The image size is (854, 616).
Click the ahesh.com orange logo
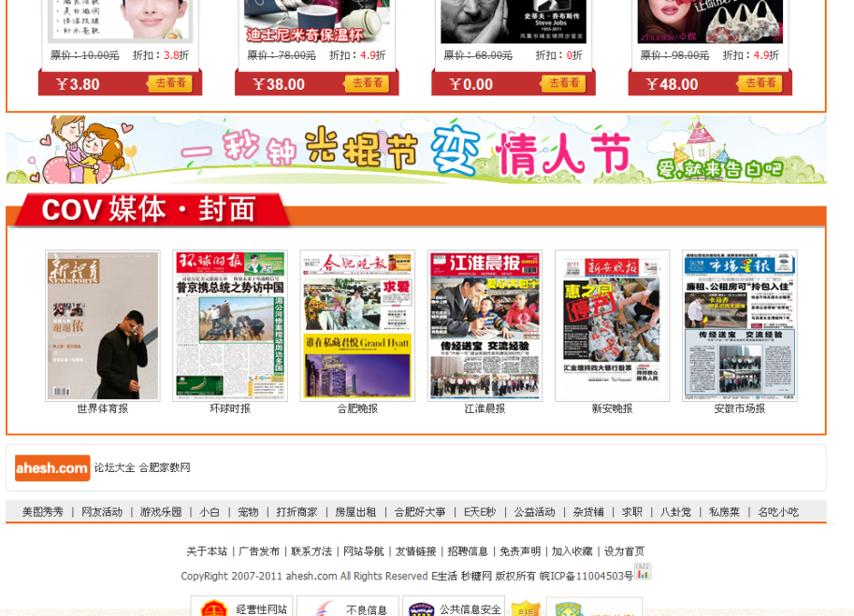pyautogui.click(x=52, y=468)
